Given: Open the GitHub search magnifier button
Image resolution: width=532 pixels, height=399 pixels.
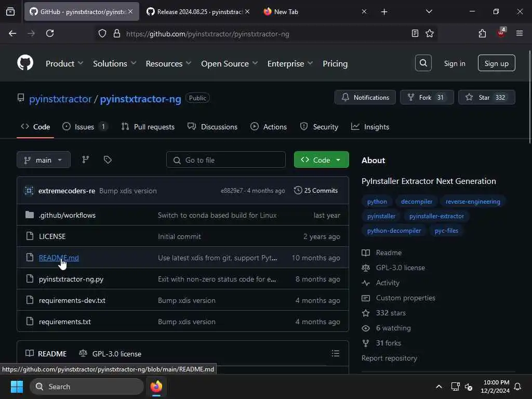Looking at the screenshot, I should click(423, 63).
